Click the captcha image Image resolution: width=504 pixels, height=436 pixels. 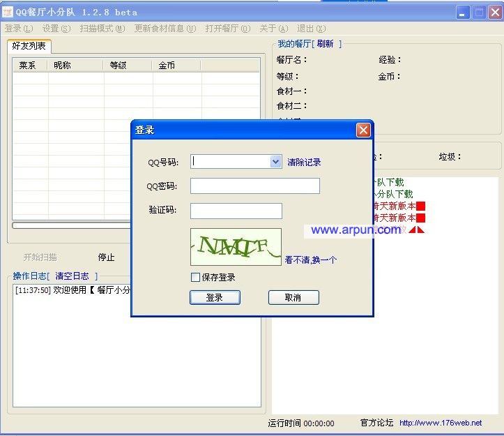236,247
